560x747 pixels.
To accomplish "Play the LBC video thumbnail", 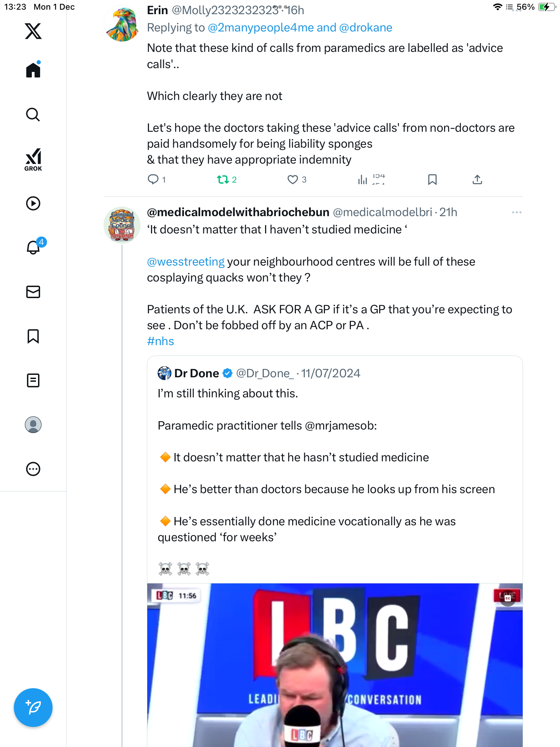I will click(335, 664).
